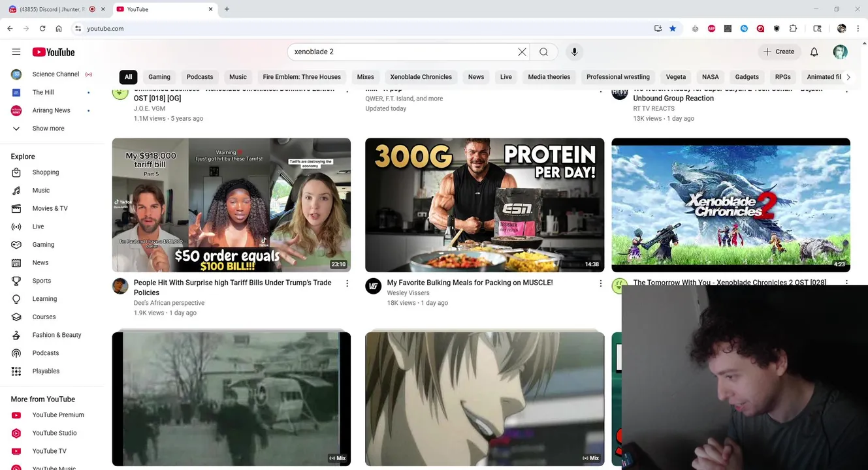
Task: Select the Professional wrestling chip
Action: click(x=618, y=77)
